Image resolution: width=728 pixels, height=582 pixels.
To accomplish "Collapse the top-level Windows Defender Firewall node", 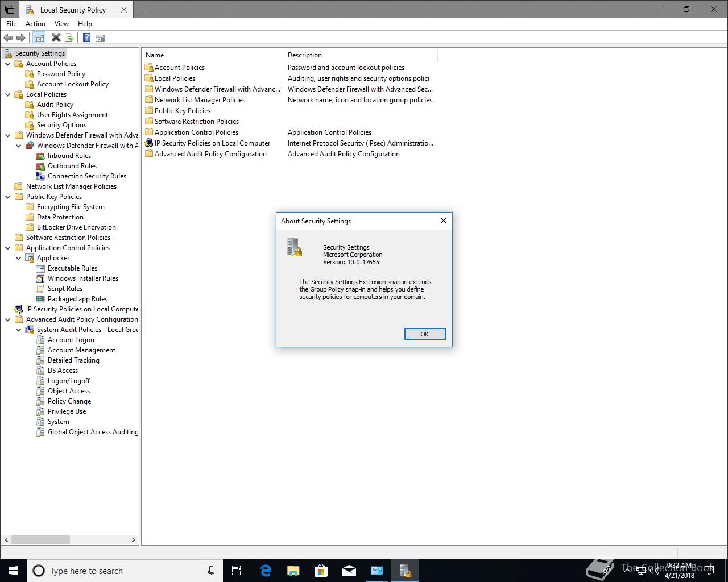I will [8, 135].
